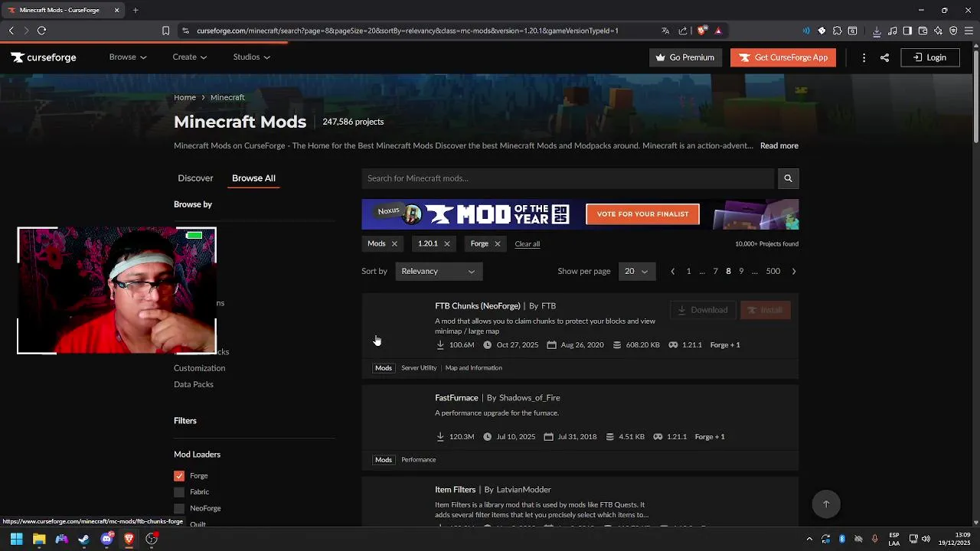980x551 pixels.
Task: Click Windows Start button
Action: click(x=16, y=539)
